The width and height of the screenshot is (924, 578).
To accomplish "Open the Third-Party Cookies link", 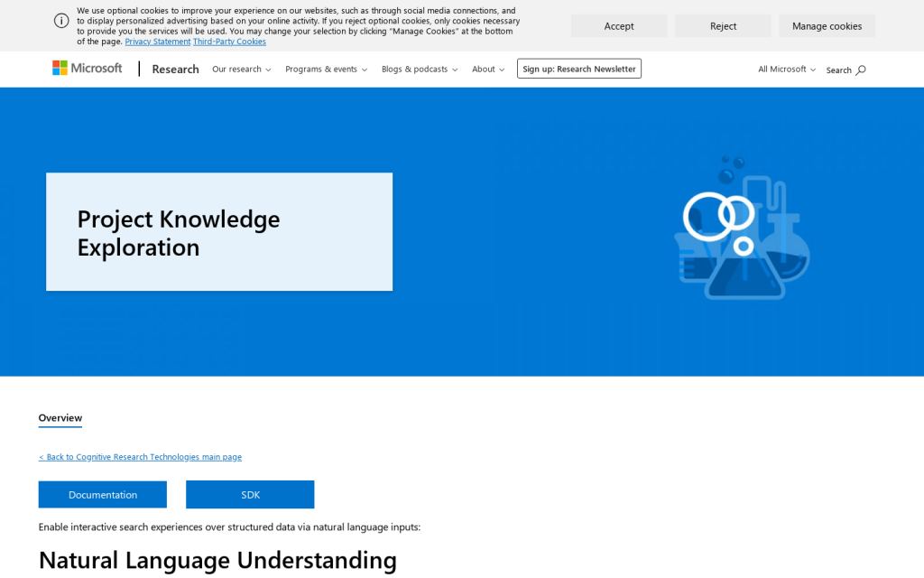I will coord(229,42).
